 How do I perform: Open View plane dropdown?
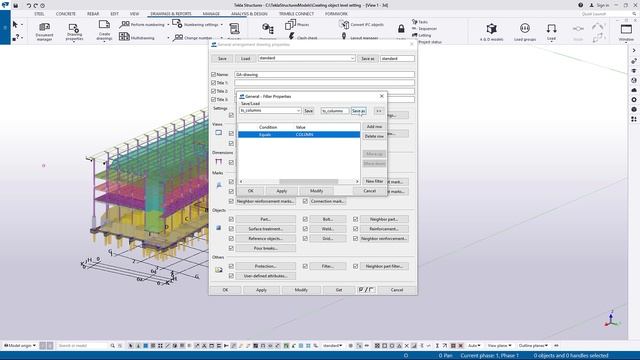pyautogui.click(x=499, y=346)
